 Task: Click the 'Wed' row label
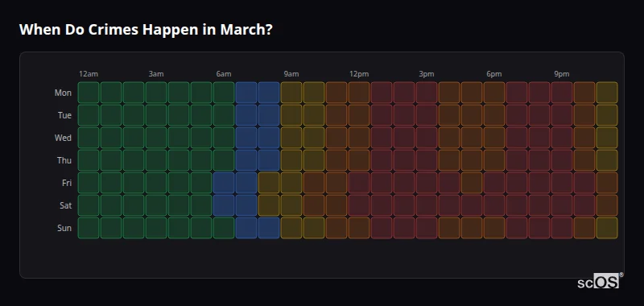click(63, 138)
